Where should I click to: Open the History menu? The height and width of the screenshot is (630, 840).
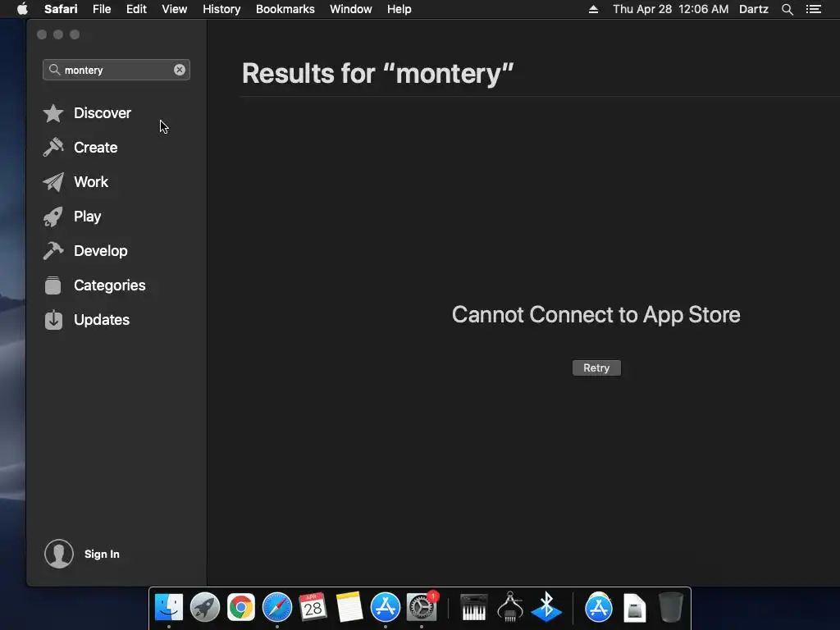(x=221, y=9)
